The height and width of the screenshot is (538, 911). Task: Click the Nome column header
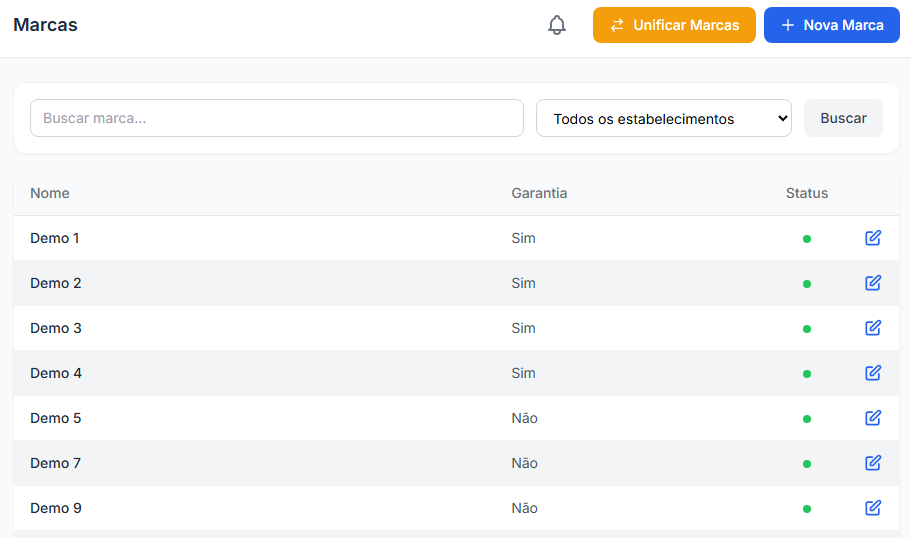click(x=50, y=193)
